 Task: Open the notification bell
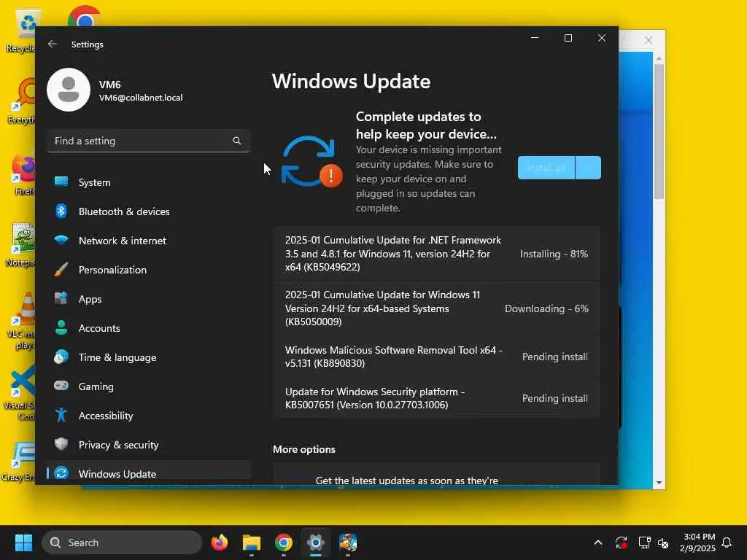tap(727, 542)
